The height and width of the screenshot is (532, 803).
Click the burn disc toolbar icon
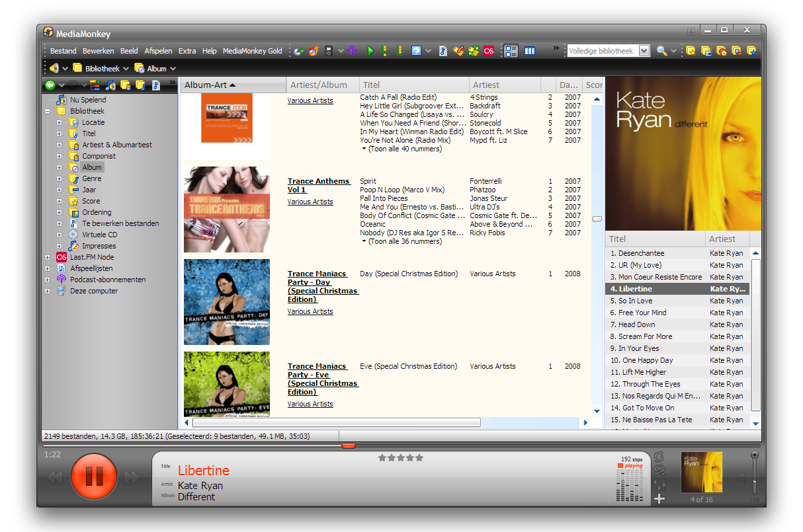coord(314,51)
